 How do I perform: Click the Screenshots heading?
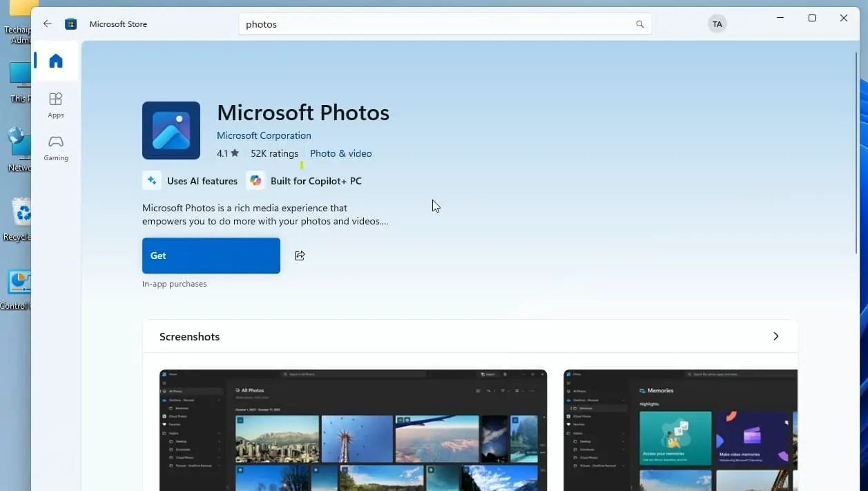click(x=189, y=336)
